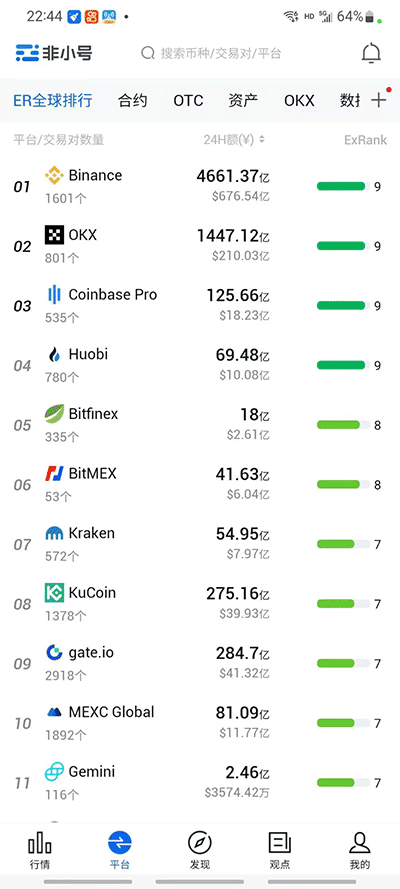400x889 pixels.
Task: Open the Huobi flame logo
Action: click(54, 354)
